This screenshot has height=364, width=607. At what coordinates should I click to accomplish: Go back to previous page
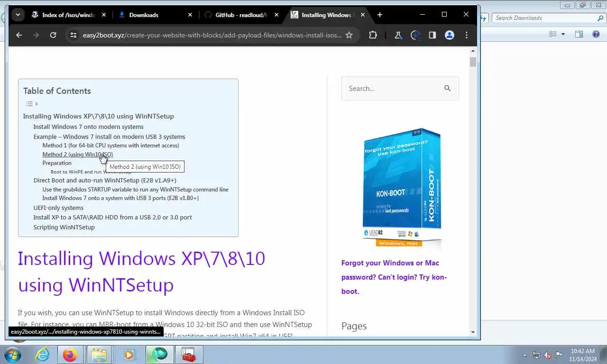pyautogui.click(x=19, y=35)
